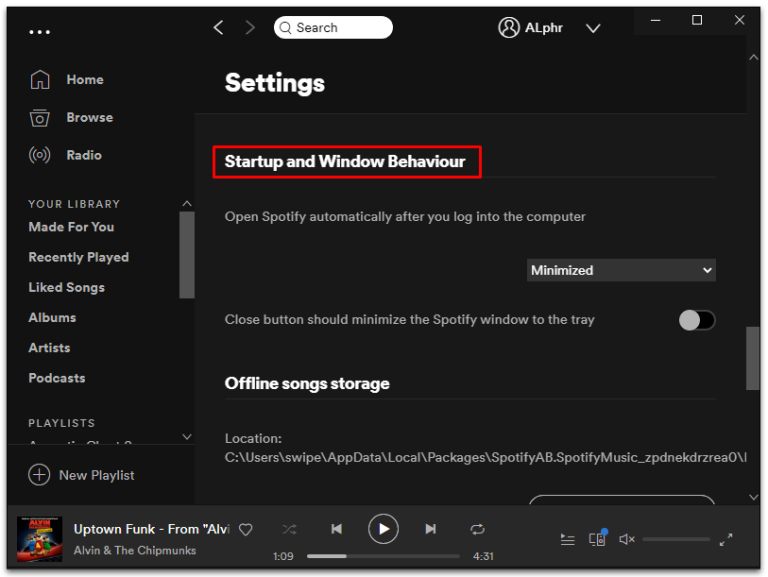Image resolution: width=768 pixels, height=577 pixels.
Task: Open the Minimized startup dropdown
Action: (x=621, y=270)
